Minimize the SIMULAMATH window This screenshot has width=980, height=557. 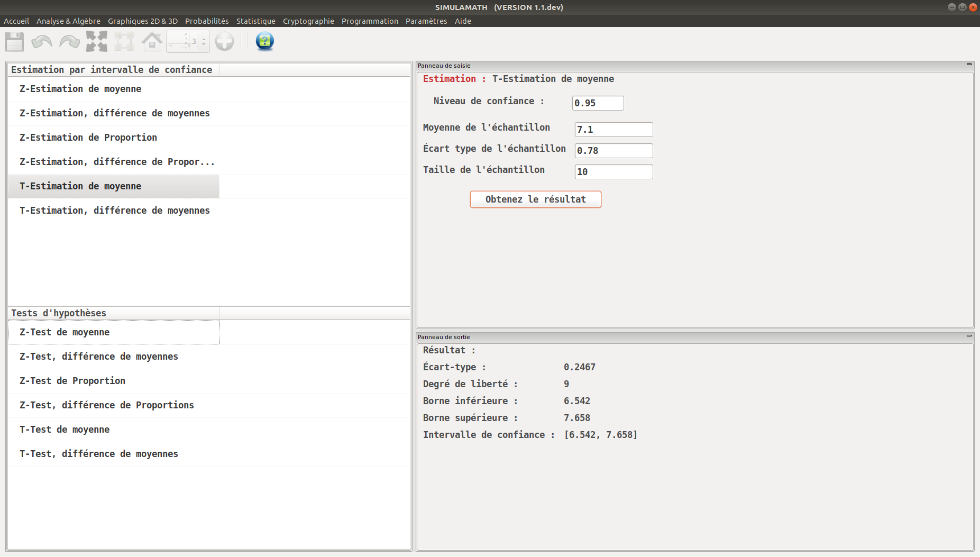tap(952, 7)
